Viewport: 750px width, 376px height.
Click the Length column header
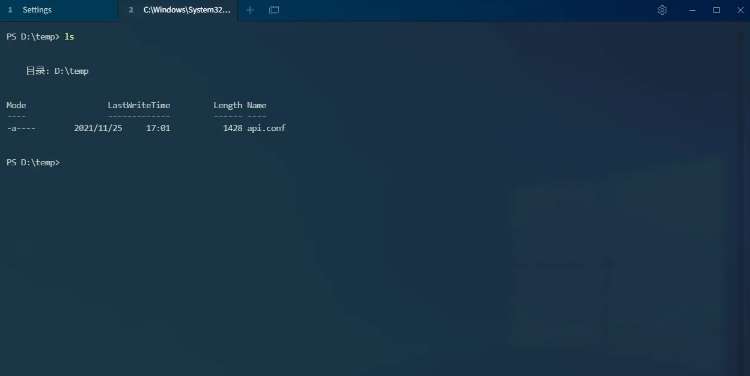coord(228,106)
